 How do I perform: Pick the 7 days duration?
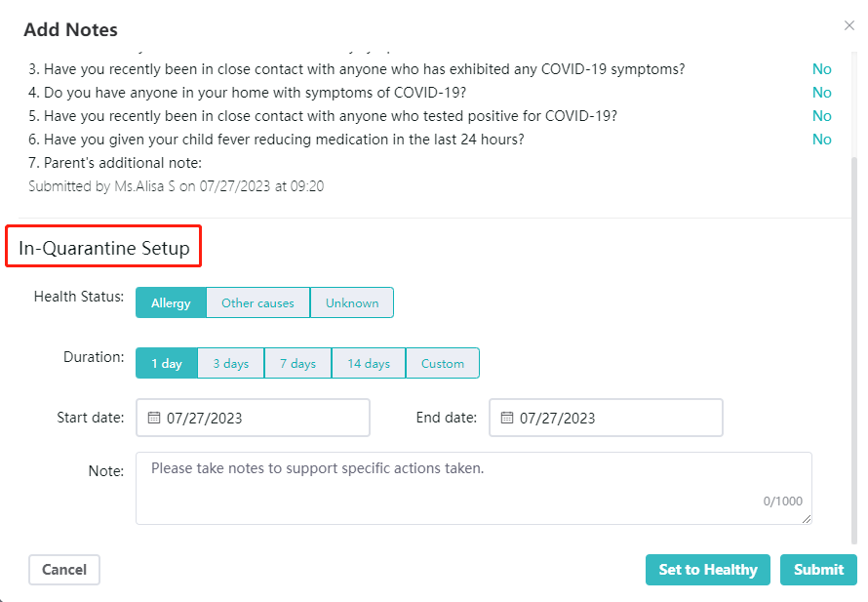(297, 363)
